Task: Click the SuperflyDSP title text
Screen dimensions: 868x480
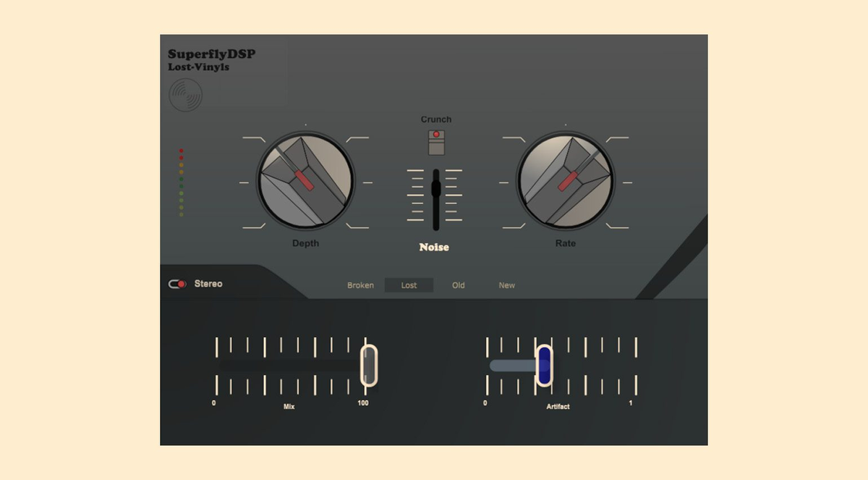Action: [x=211, y=54]
